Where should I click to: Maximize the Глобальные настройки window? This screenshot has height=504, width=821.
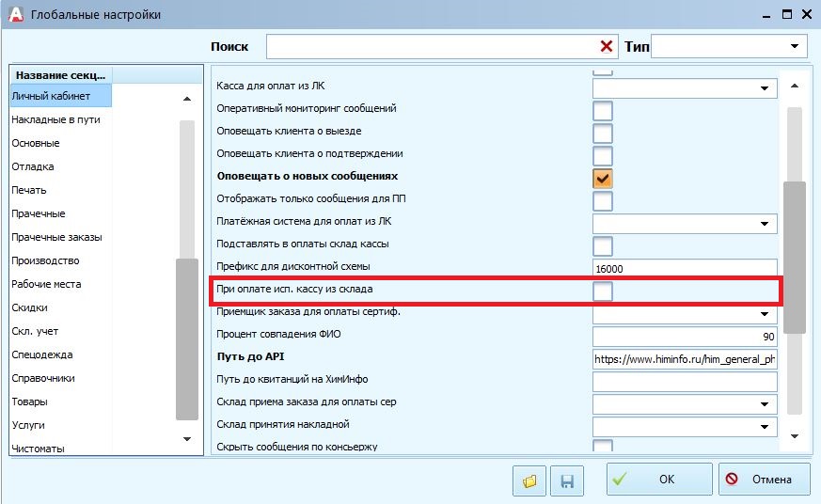click(x=787, y=14)
